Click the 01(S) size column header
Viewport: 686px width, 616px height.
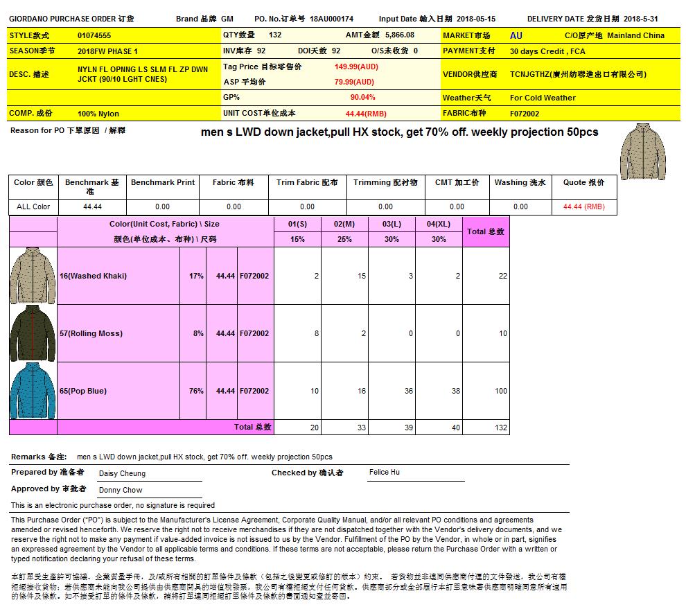click(x=297, y=224)
